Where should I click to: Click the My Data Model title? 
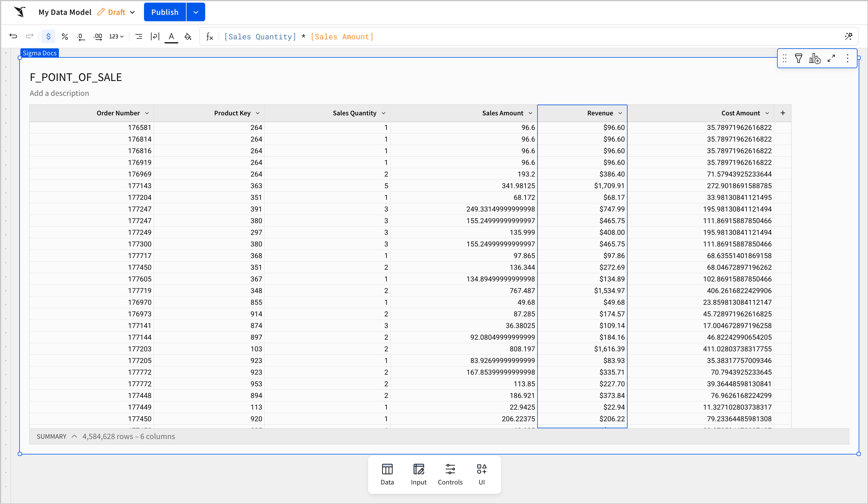pos(65,12)
